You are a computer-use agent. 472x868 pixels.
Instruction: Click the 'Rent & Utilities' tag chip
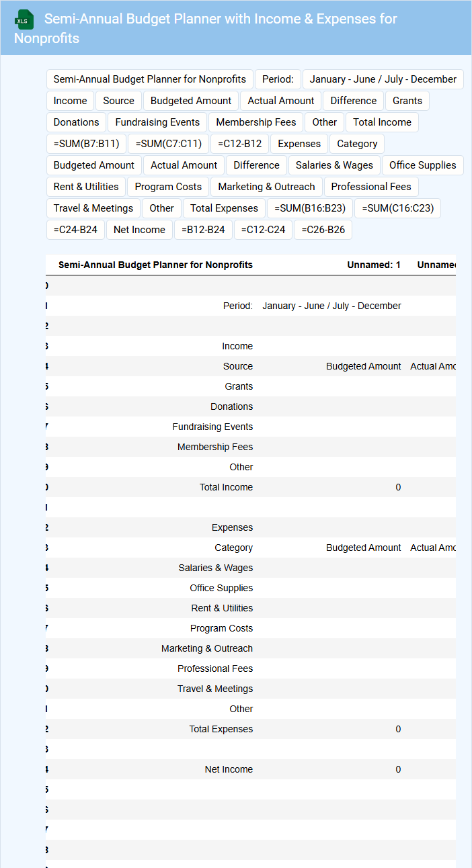click(86, 187)
